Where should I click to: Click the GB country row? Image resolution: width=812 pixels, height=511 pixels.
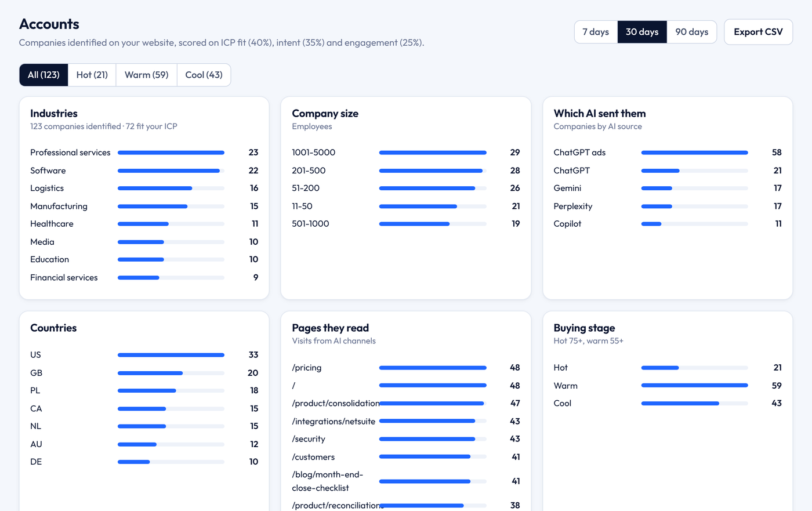point(144,373)
